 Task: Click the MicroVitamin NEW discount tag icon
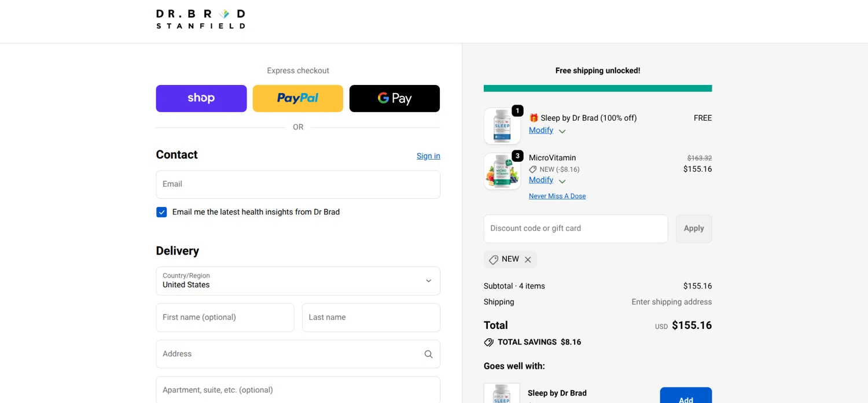tap(533, 169)
